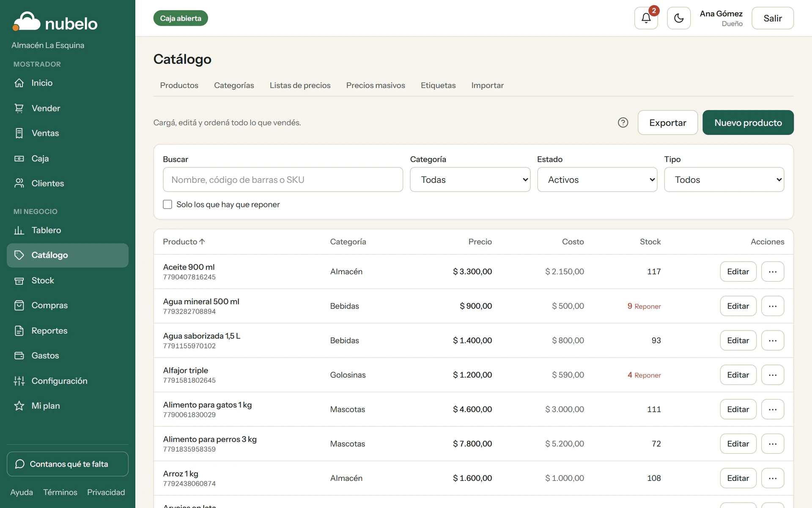The image size is (812, 508).
Task: Open more actions for Arroz 1 kg
Action: (x=772, y=478)
